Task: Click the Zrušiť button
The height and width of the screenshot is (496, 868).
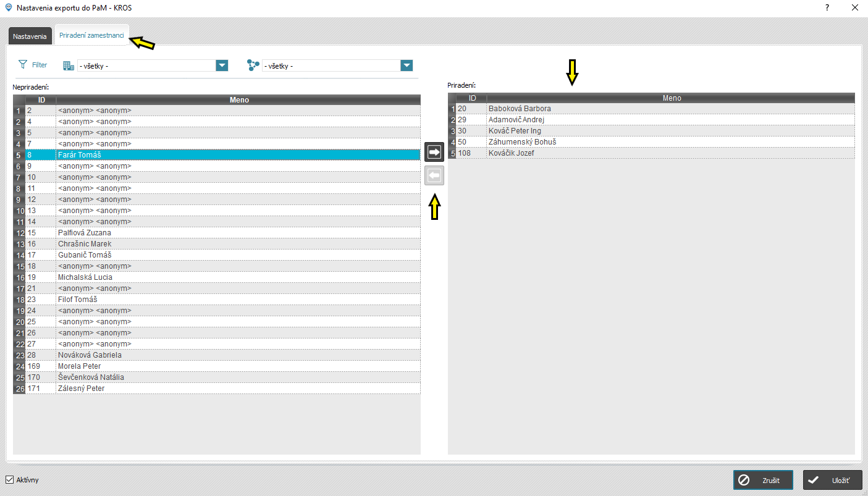Action: coord(763,480)
